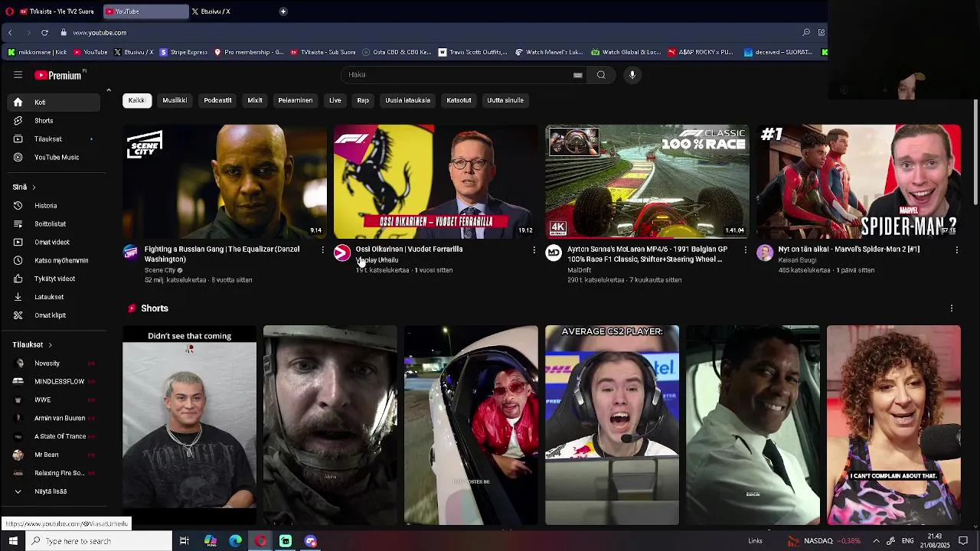The image size is (980, 551).
Task: Select the Rap filter chip
Action: [x=363, y=100]
